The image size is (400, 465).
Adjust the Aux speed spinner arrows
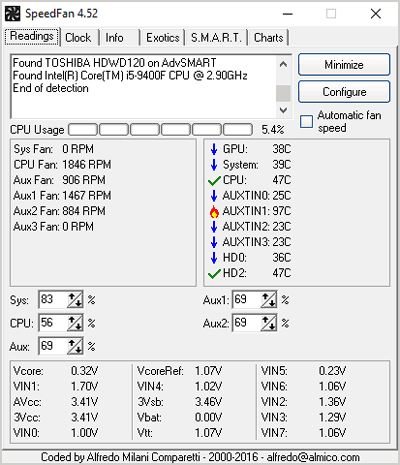75,346
